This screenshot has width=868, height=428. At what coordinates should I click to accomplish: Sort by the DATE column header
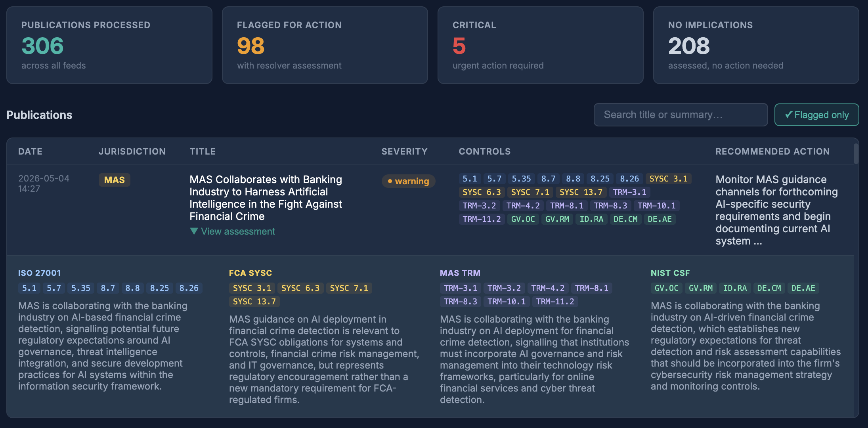[30, 151]
